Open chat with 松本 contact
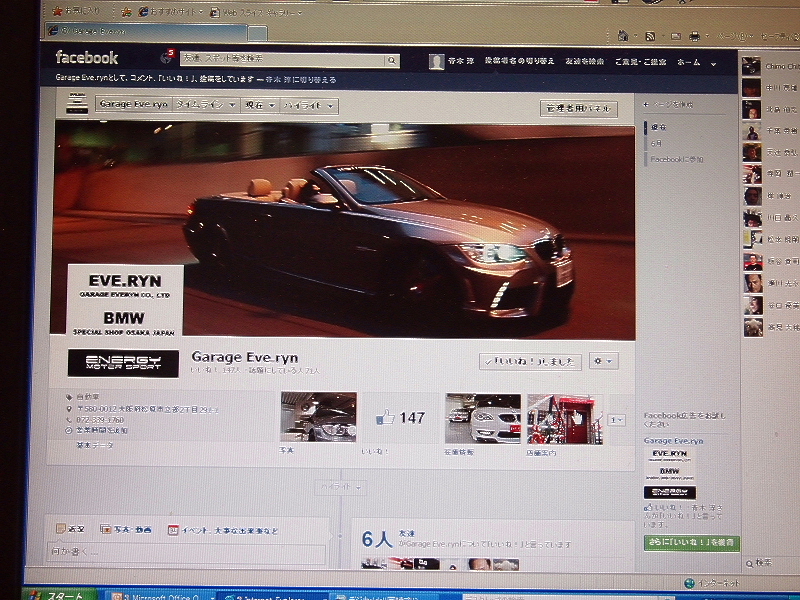The width and height of the screenshot is (800, 600). 770,239
